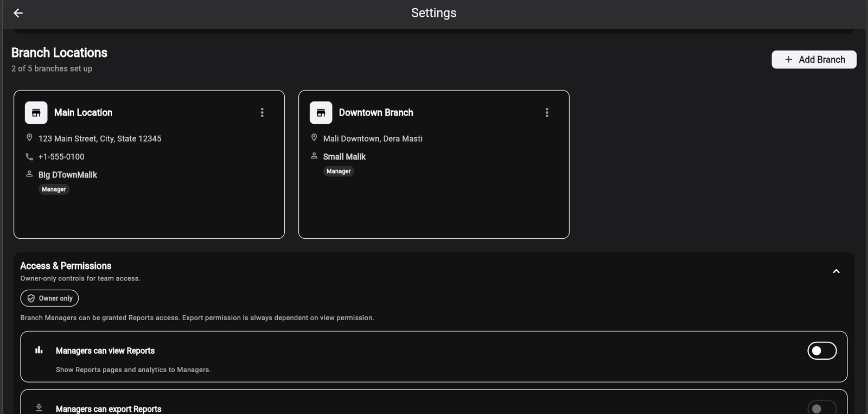Click the bar chart icon for view Reports

[x=39, y=351]
